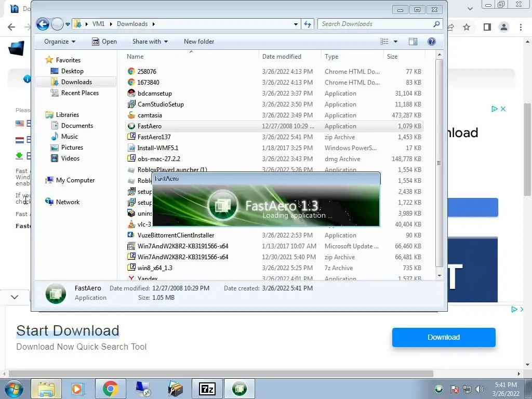Select Win7AndW2K8R2-KB3191566-x64 Microsoft Update file
This screenshot has width=532, height=399.
(183, 246)
